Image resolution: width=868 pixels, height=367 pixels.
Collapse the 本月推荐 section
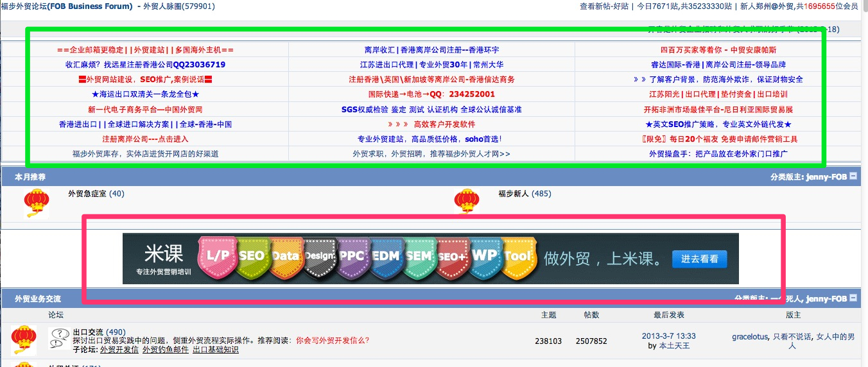click(853, 176)
